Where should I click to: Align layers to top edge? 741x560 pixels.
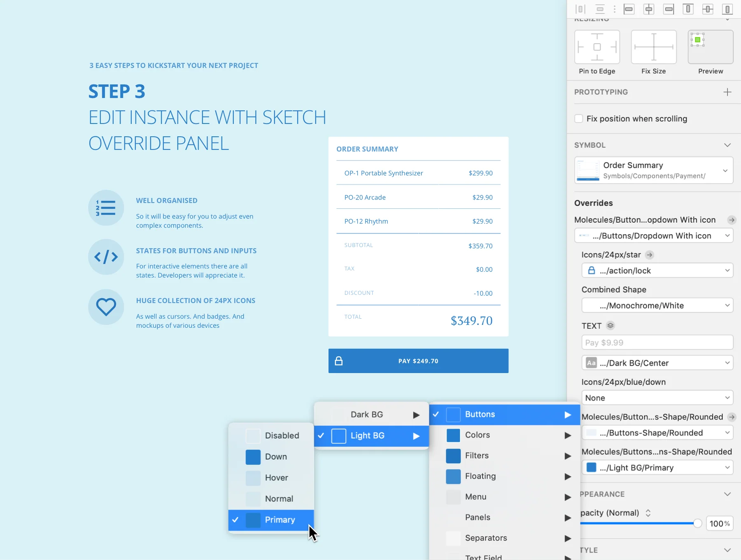688,9
